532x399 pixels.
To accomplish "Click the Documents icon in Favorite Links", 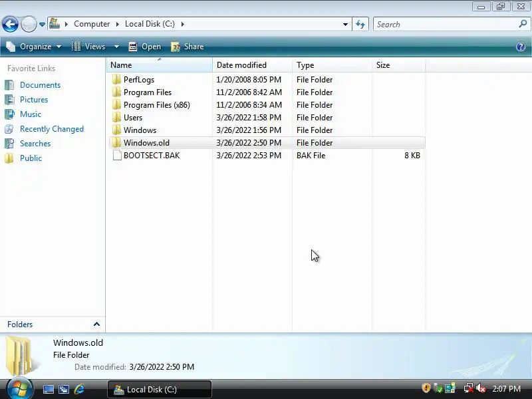I will (x=9, y=85).
